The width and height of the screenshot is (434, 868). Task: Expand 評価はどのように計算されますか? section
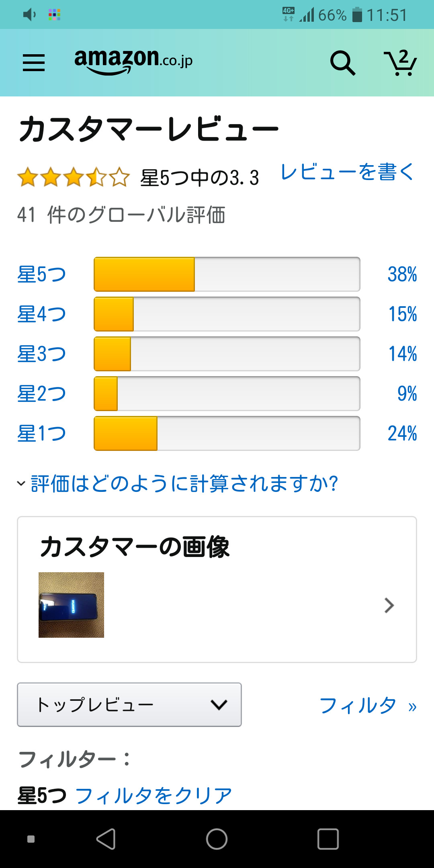click(184, 483)
